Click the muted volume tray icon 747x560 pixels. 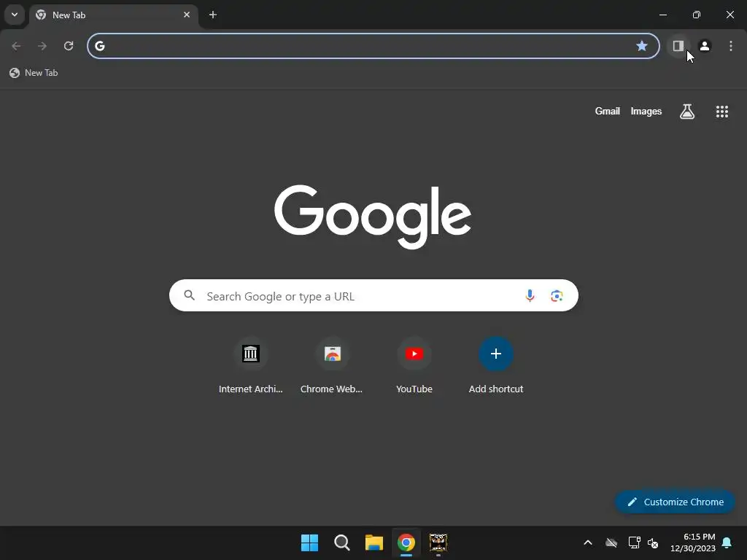click(653, 542)
